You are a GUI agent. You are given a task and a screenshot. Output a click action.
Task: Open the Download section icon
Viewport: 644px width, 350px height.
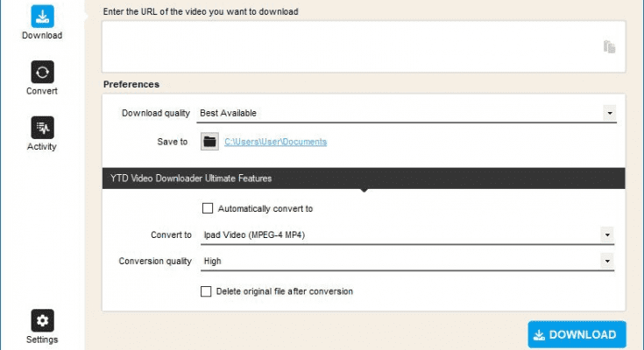[x=42, y=17]
